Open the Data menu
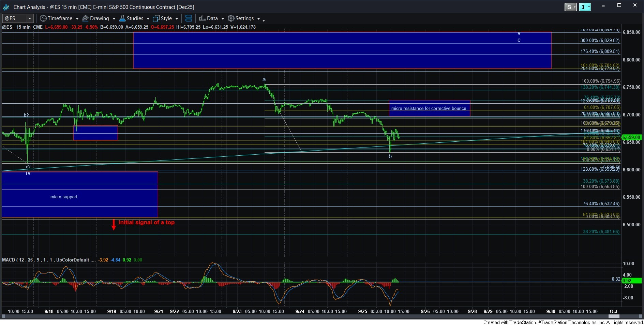644x325 pixels. (212, 18)
